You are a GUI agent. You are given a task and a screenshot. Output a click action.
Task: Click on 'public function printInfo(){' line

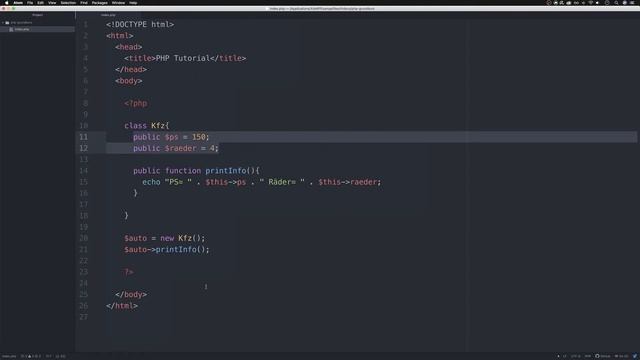pyautogui.click(x=196, y=171)
